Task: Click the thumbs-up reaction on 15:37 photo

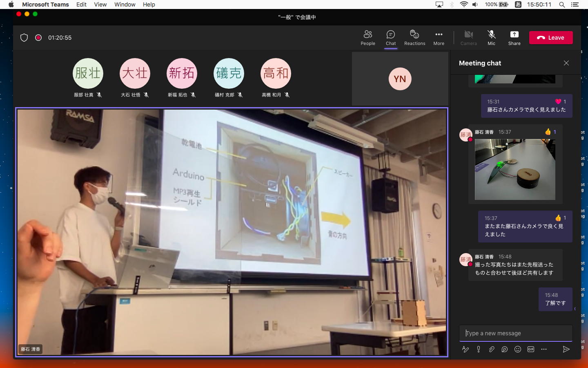Action: coord(550,132)
